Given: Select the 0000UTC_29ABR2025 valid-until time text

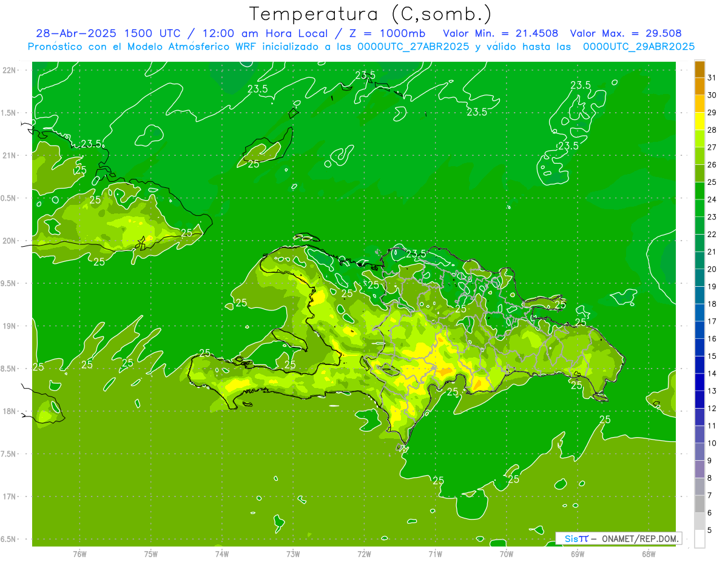Looking at the screenshot, I should [639, 46].
